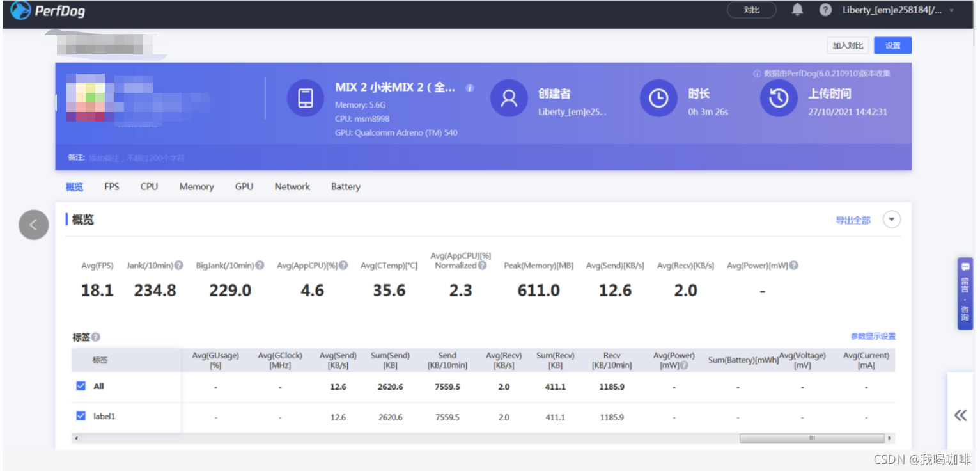Click the Liberty account name
This screenshot has height=471, width=980.
coord(892,10)
